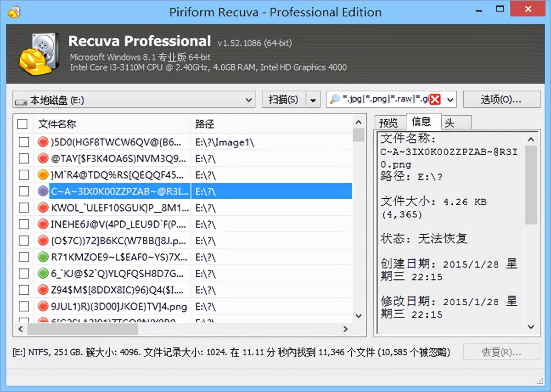Click the horizontal scroll-left arrow
The height and width of the screenshot is (392, 551).
20,329
